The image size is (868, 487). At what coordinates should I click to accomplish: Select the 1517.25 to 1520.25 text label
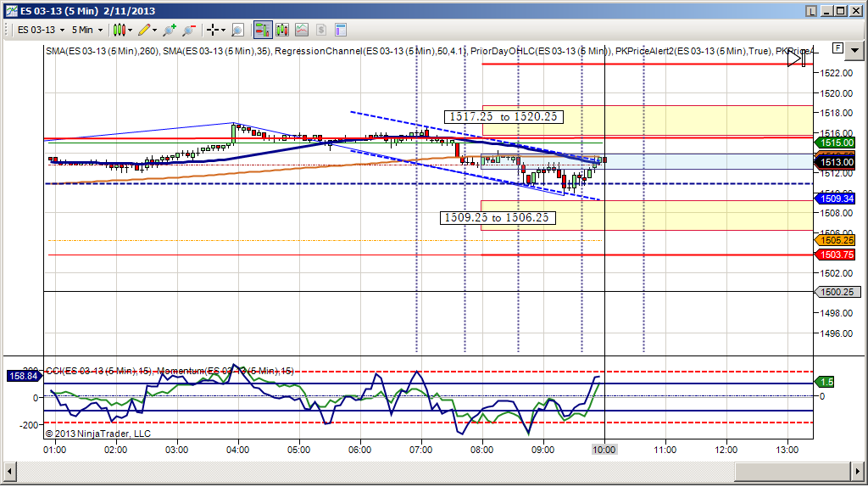click(504, 117)
